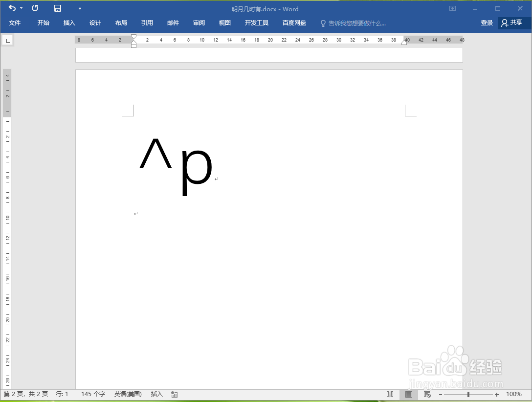Click the Ribbon Display Options icon

coord(453,8)
